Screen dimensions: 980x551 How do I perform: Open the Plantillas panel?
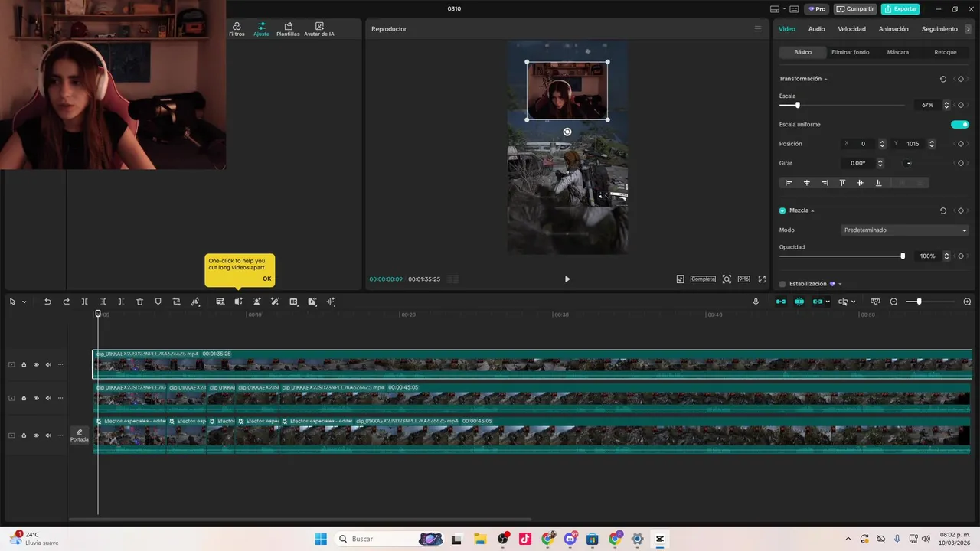click(288, 29)
